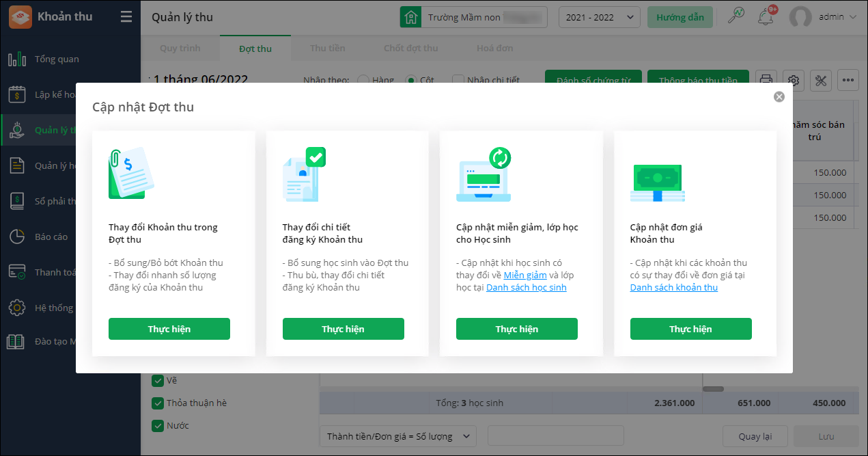Click the Tổng quan chart icon

[17, 59]
